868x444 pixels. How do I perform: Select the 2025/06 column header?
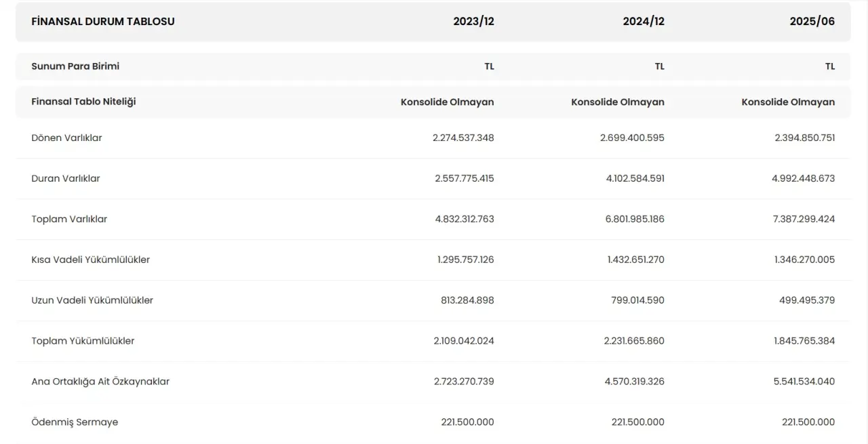coord(812,22)
